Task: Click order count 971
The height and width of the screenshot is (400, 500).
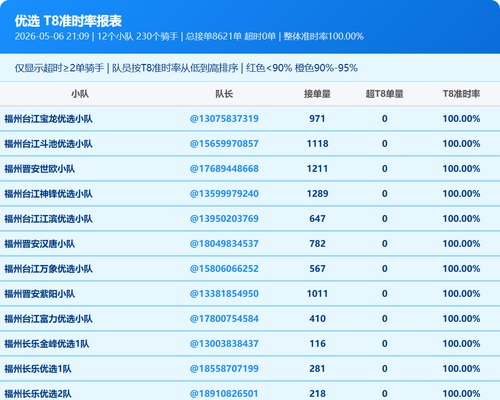Action: pyautogui.click(x=317, y=119)
